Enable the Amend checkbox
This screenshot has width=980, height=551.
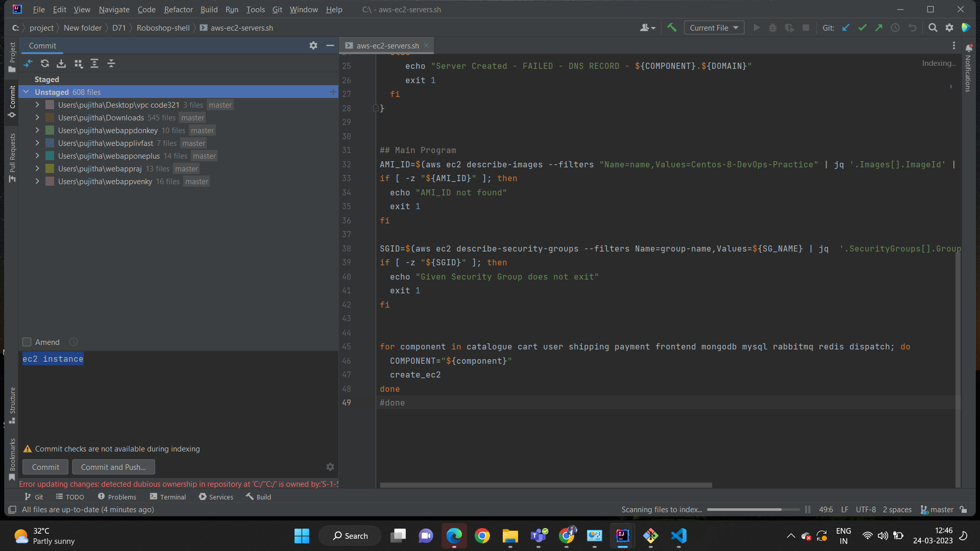click(x=27, y=342)
